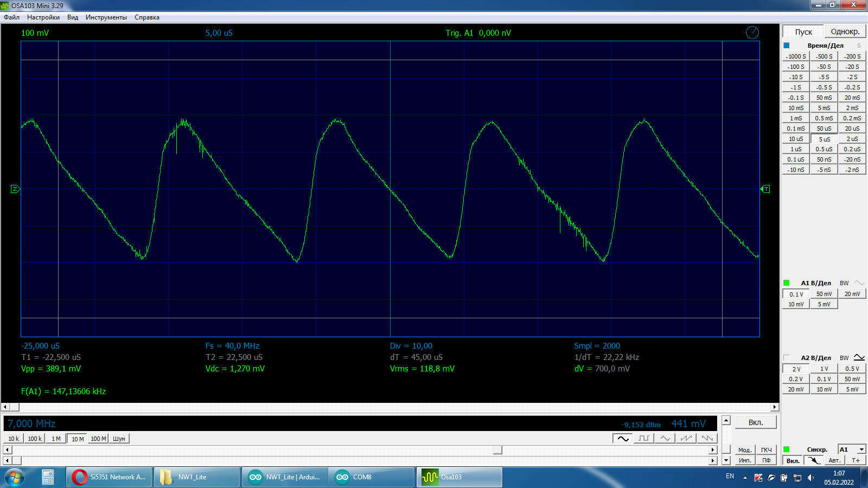Image resolution: width=868 pixels, height=488 pixels.
Task: Click the ПФ button
Action: click(x=766, y=460)
